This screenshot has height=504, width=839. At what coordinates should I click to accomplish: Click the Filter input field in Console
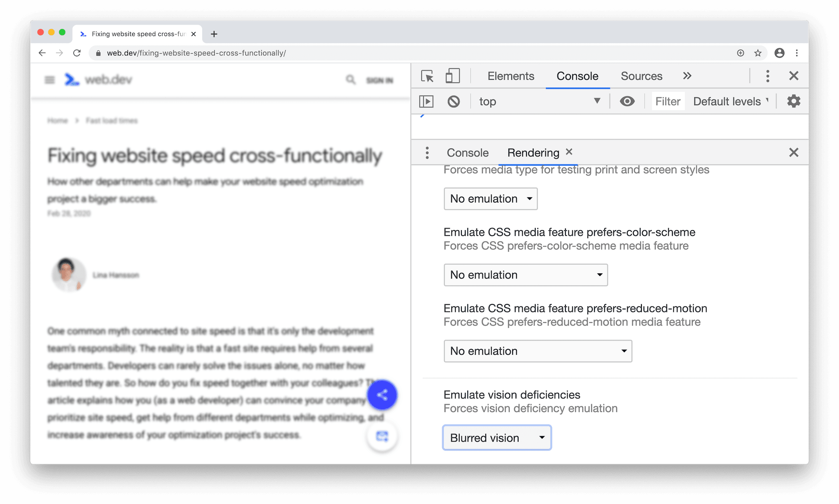point(667,101)
